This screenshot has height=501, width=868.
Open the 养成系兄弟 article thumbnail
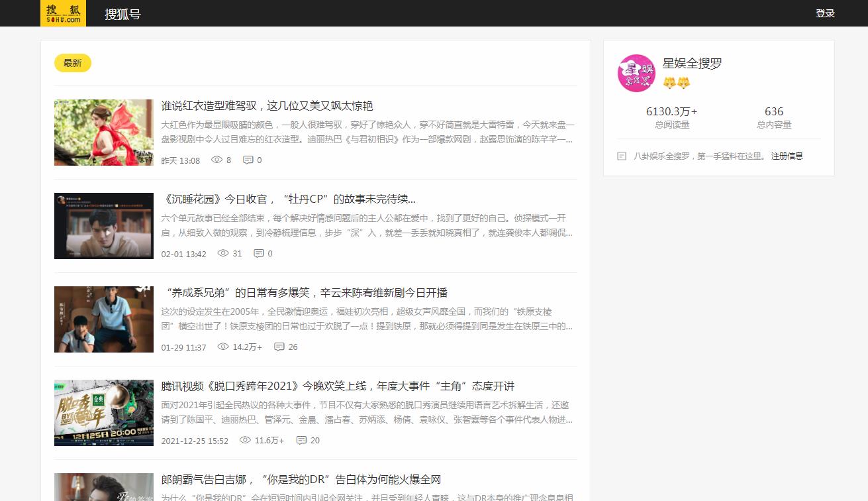(x=104, y=319)
